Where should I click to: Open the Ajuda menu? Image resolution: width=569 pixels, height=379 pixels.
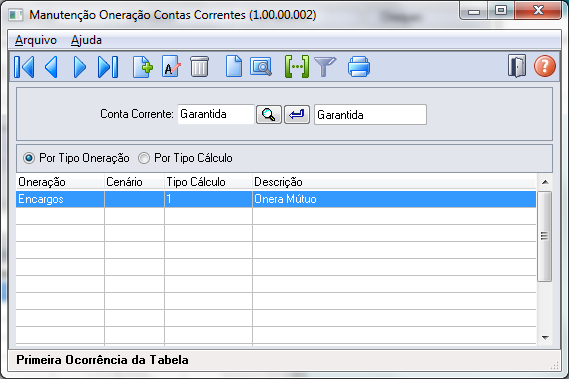pyautogui.click(x=86, y=40)
